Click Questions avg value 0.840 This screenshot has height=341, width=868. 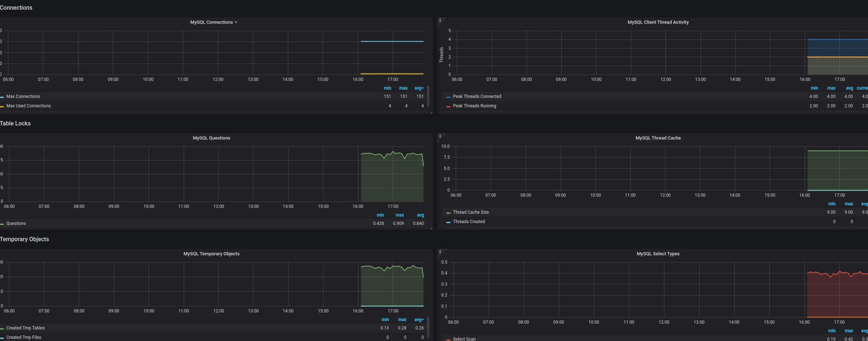pyautogui.click(x=418, y=224)
